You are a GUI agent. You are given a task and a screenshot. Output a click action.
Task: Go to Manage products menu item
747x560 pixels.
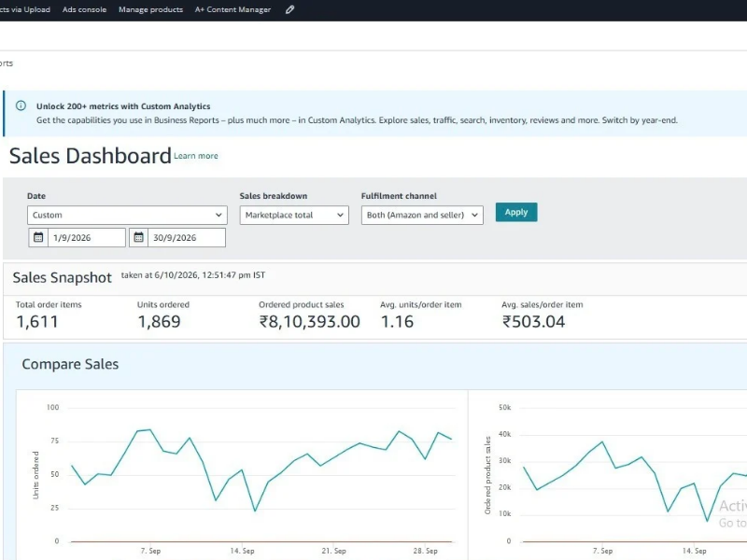pos(150,9)
